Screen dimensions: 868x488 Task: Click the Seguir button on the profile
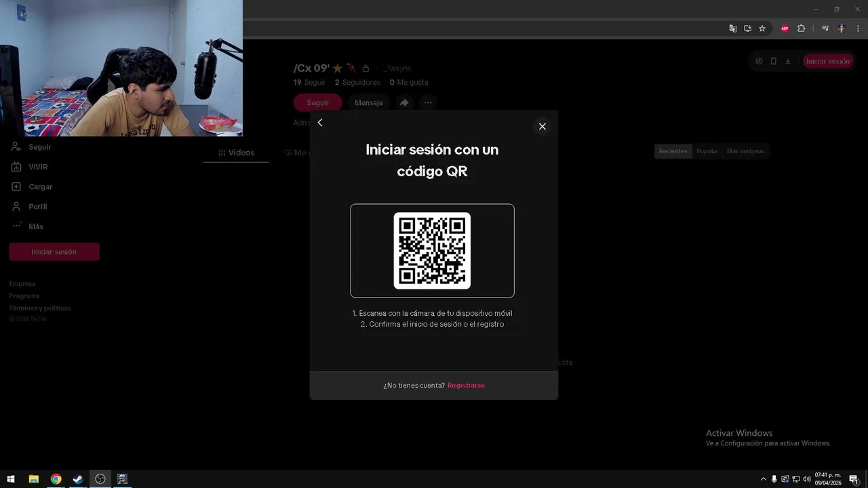tap(317, 102)
